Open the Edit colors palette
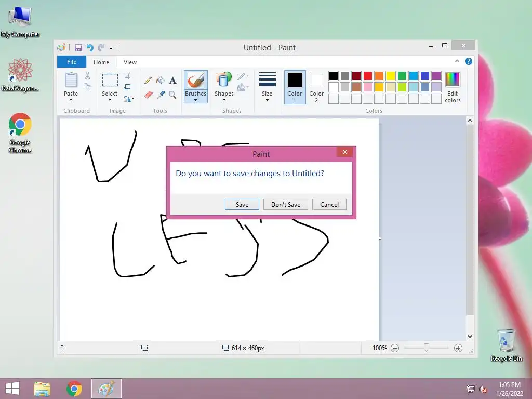 pyautogui.click(x=453, y=87)
